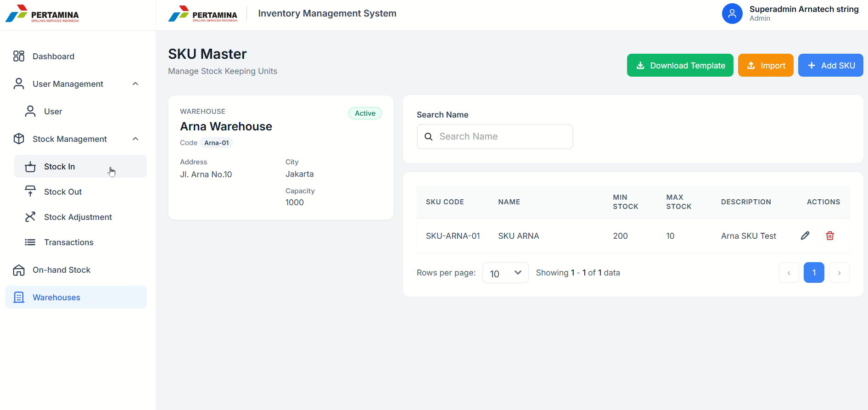Click the Stock Adjustment icon in sidebar
The width and height of the screenshot is (868, 410).
tap(30, 217)
